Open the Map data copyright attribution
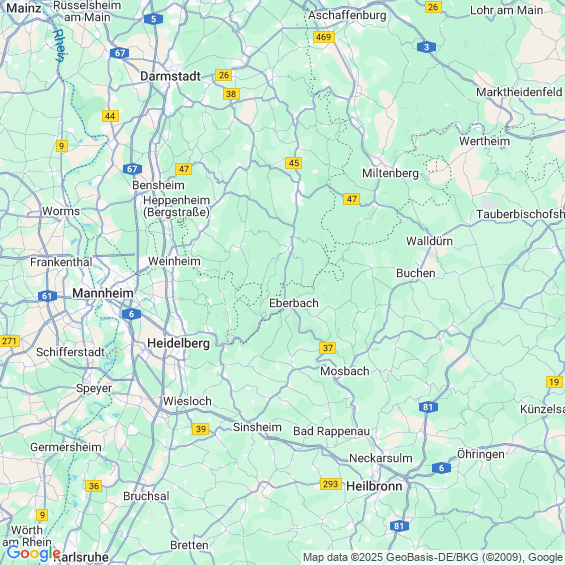This screenshot has width=565, height=565. coord(433,557)
